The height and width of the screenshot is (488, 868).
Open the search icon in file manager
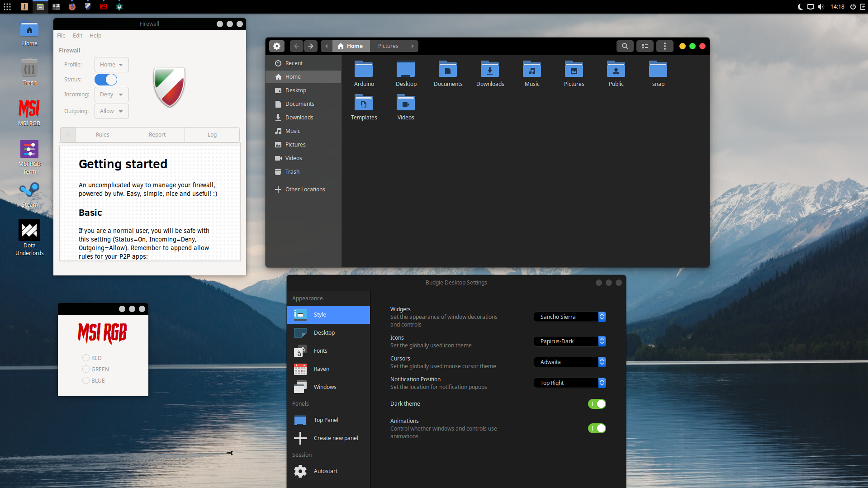pyautogui.click(x=625, y=46)
